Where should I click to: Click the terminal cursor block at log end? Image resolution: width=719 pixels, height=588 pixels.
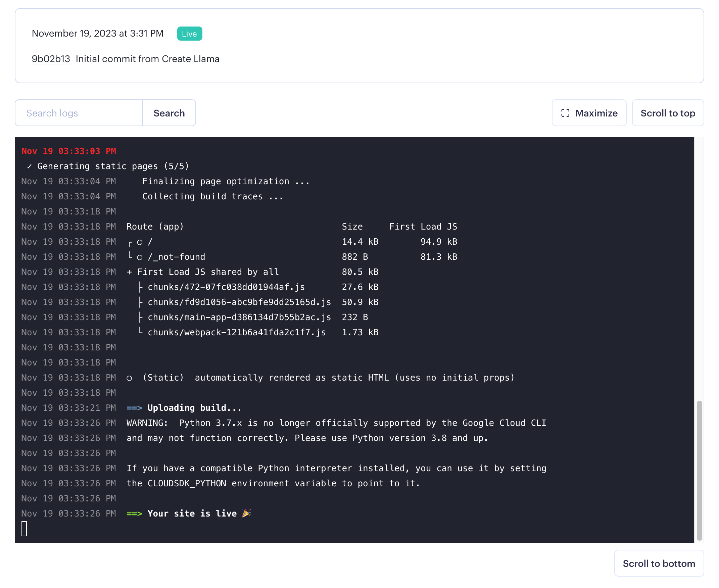tap(24, 529)
